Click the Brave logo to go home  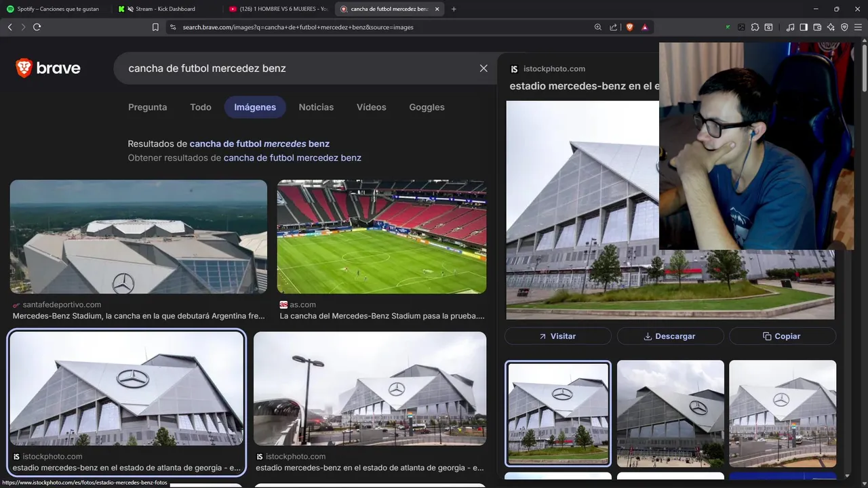(48, 68)
